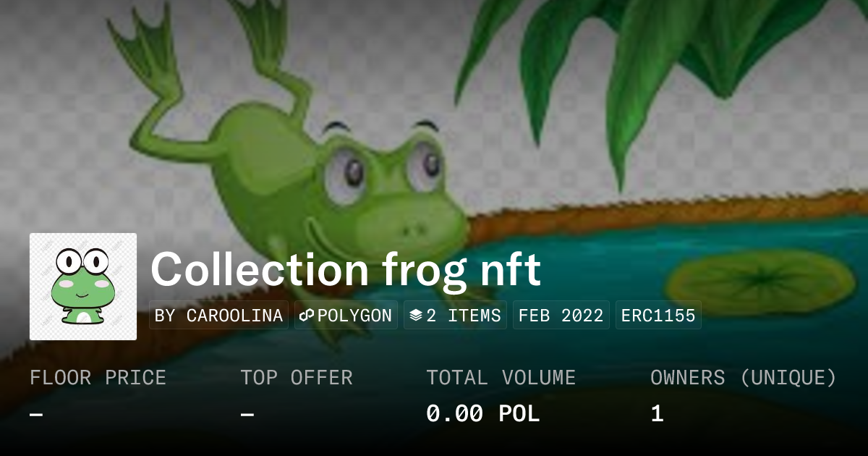The width and height of the screenshot is (868, 456).
Task: Click the owners count value "1"
Action: [657, 414]
